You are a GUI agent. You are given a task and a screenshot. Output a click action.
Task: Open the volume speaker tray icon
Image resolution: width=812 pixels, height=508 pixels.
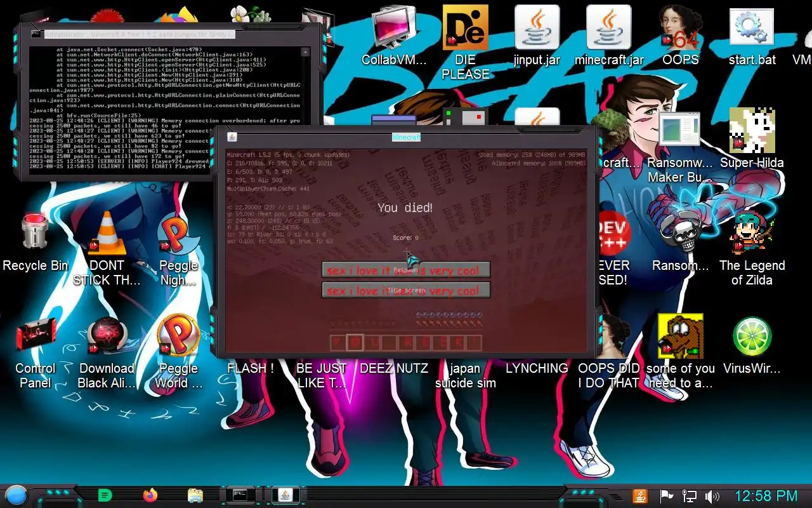click(x=712, y=496)
